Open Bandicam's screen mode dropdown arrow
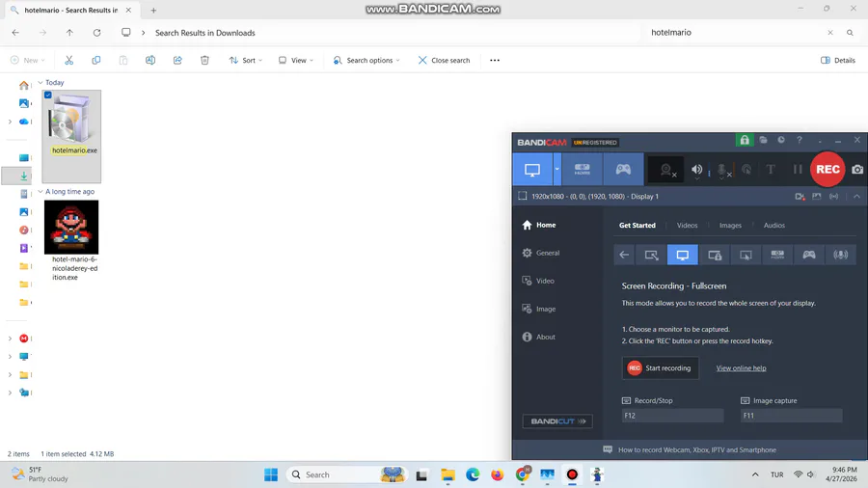Viewport: 868px width, 488px height. click(556, 170)
